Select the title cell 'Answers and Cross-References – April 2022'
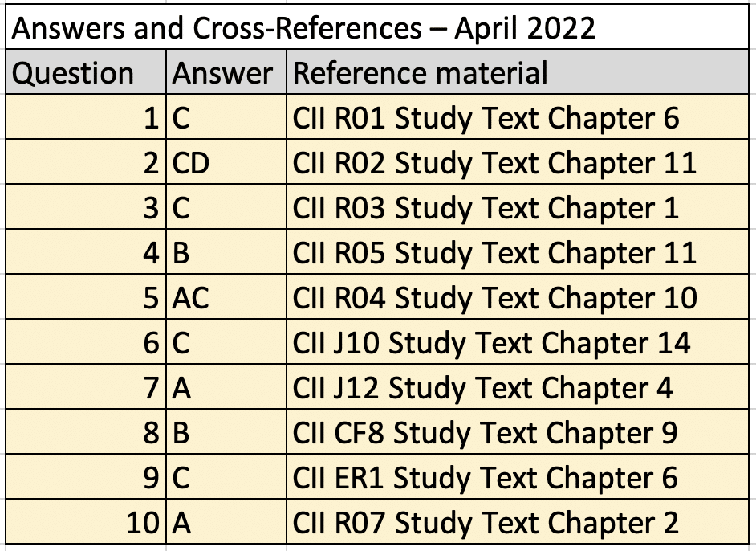 pyautogui.click(x=305, y=29)
